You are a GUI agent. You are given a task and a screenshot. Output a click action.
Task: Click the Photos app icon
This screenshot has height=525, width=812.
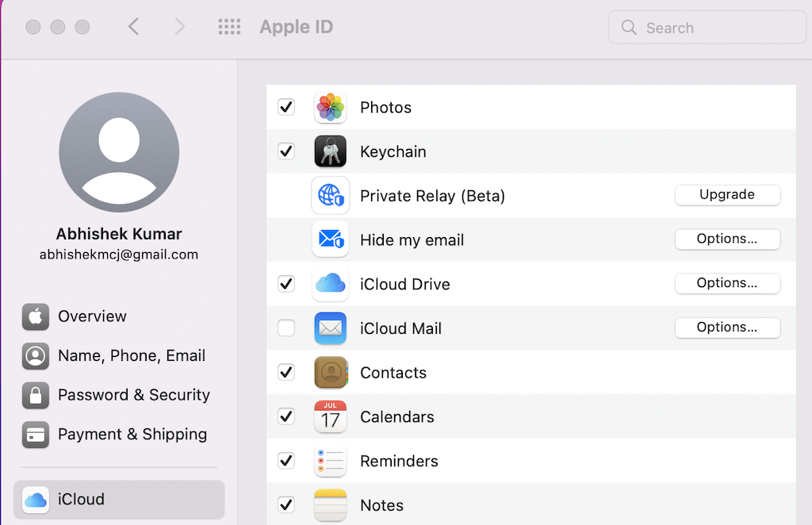point(331,107)
